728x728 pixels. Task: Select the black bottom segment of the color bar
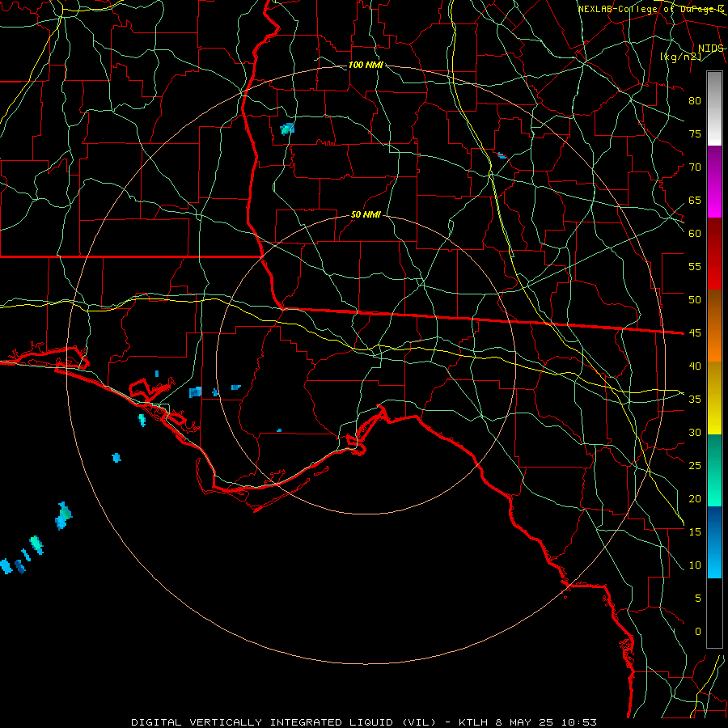coord(714,613)
